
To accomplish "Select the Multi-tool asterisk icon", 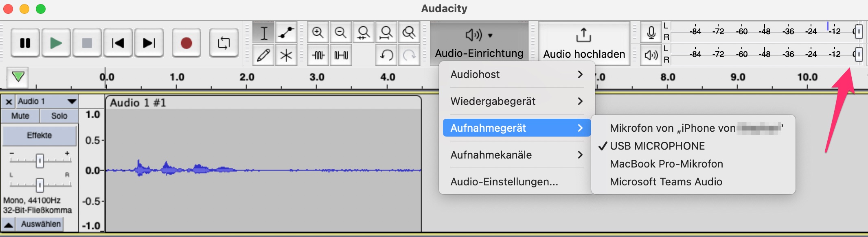I will point(286,55).
